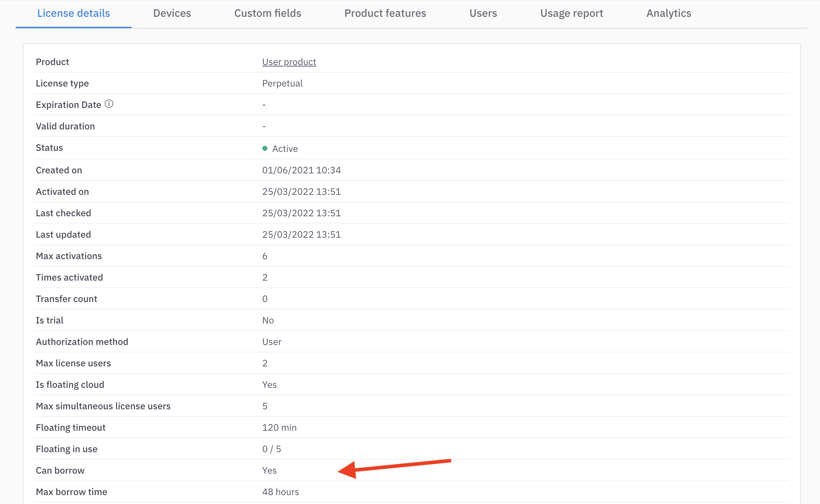
Task: Click Max simultaneous license users value 5
Action: [x=265, y=406]
